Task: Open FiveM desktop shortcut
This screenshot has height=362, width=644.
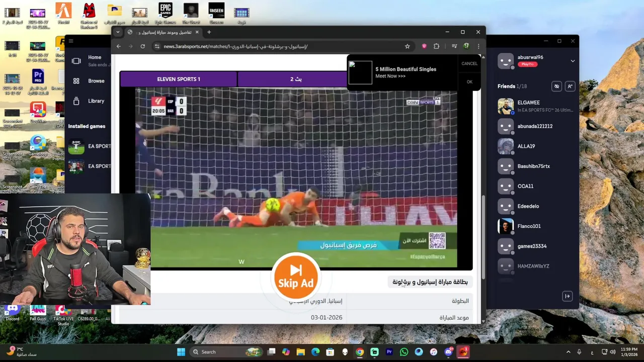Action: coord(63,14)
